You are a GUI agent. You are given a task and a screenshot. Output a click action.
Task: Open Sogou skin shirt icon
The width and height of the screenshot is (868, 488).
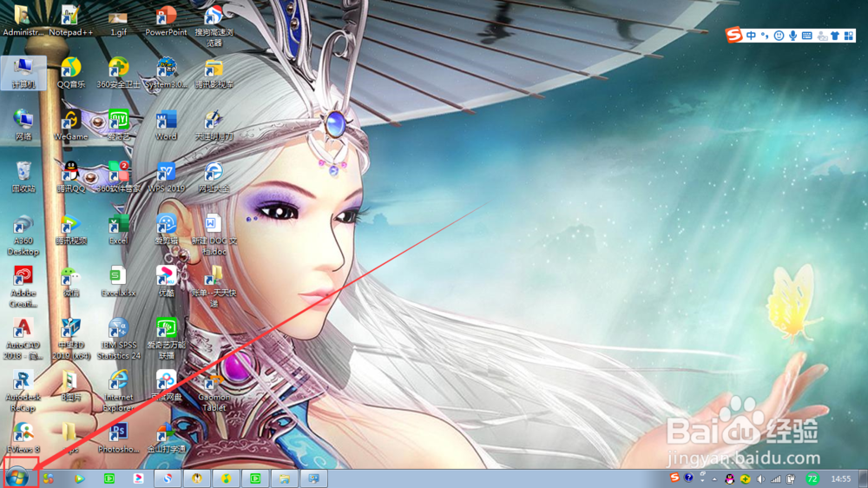coord(835,36)
